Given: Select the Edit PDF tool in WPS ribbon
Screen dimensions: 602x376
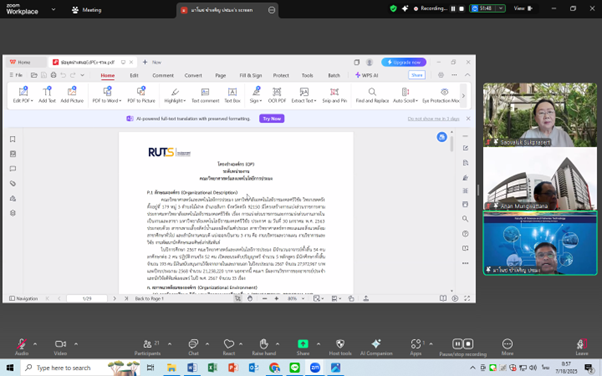Looking at the screenshot, I should click(23, 94).
